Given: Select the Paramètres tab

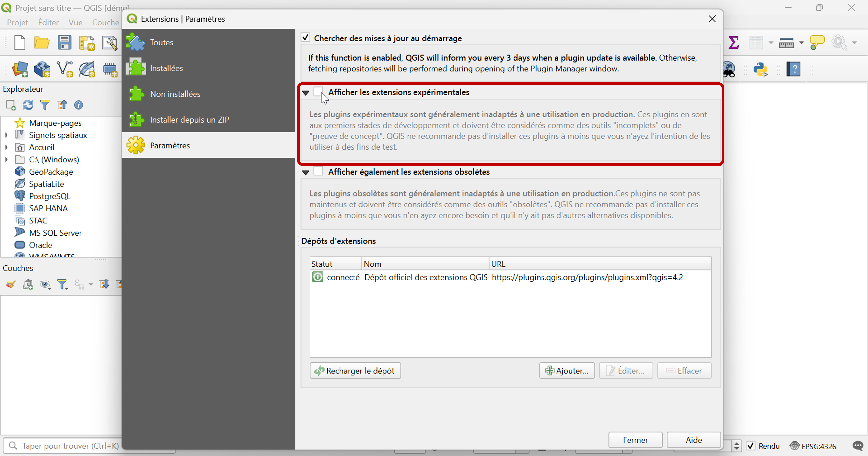Looking at the screenshot, I should point(208,145).
